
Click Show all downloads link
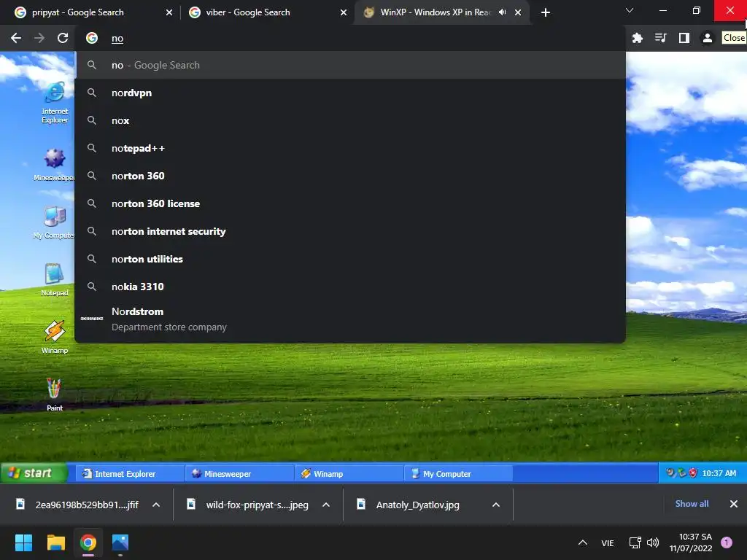pyautogui.click(x=692, y=504)
